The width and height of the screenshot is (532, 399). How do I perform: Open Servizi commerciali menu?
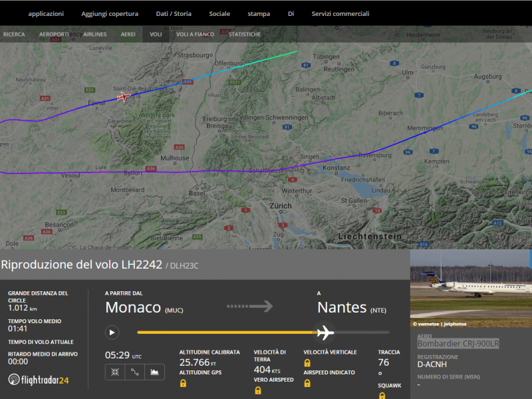click(x=340, y=14)
